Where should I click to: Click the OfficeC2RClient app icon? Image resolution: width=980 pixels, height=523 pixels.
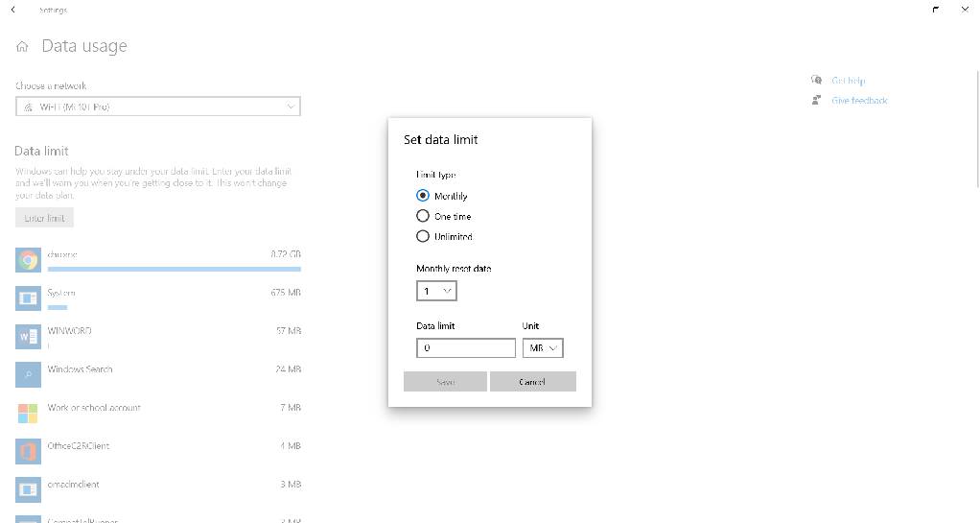coord(28,451)
